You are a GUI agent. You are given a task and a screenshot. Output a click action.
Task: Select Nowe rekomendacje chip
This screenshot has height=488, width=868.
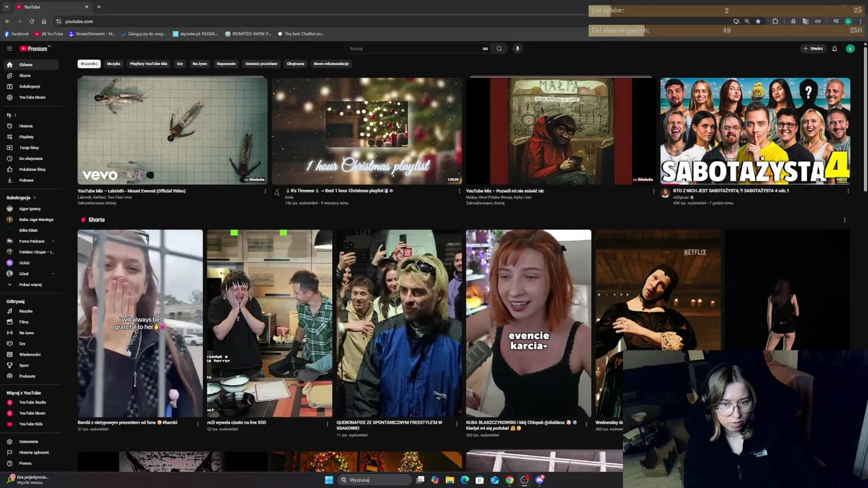[x=331, y=64]
